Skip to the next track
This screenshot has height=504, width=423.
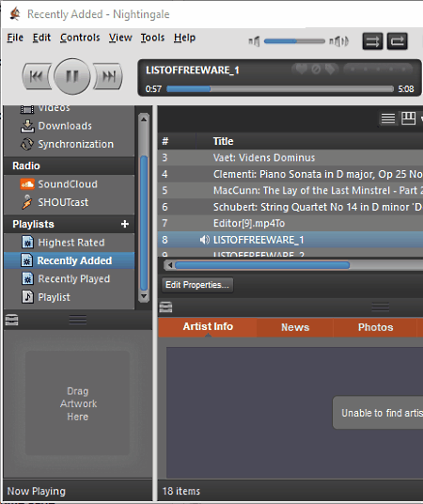click(108, 76)
